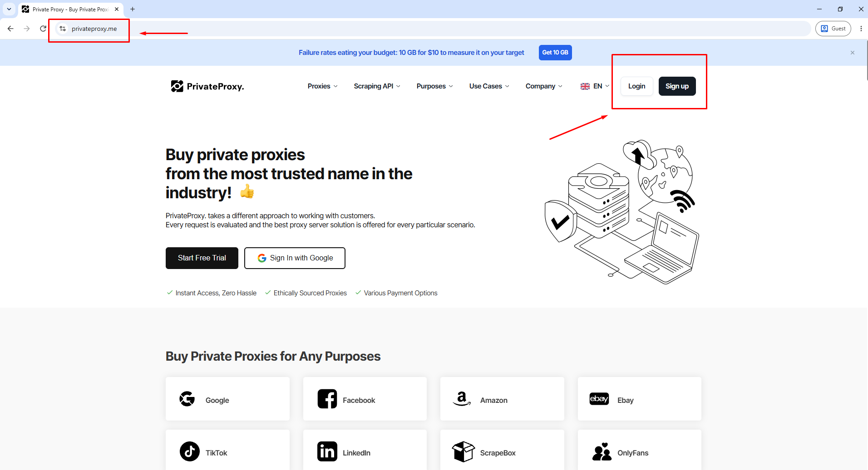Screen dimensions: 868x470
Task: Open the Amazon purpose card icon
Action: (x=462, y=399)
